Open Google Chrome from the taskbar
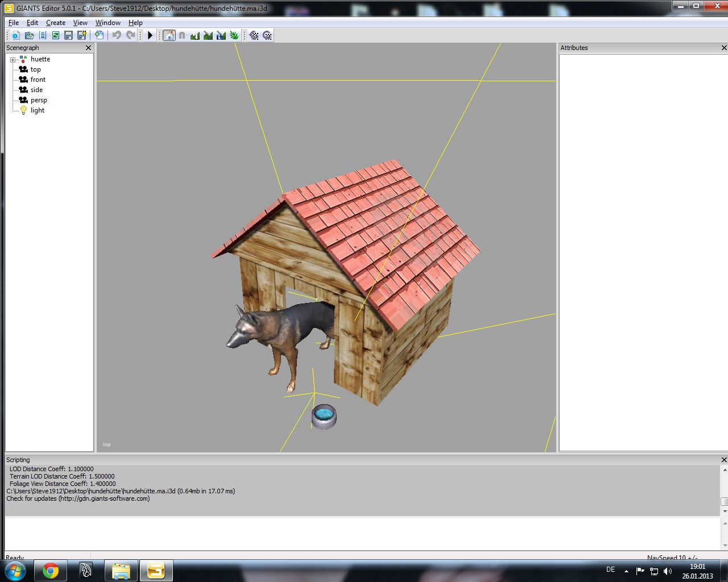Screen dimensions: 728x582 (51, 571)
